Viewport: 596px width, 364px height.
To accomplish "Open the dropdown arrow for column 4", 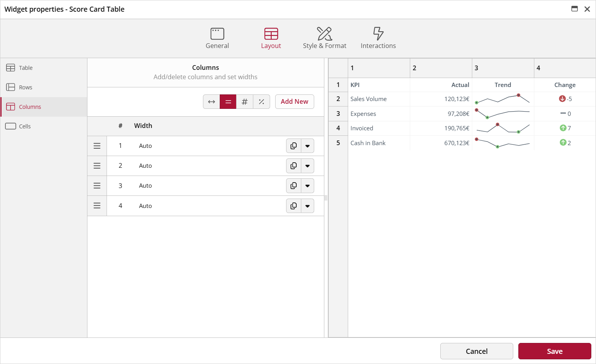I will [308, 206].
